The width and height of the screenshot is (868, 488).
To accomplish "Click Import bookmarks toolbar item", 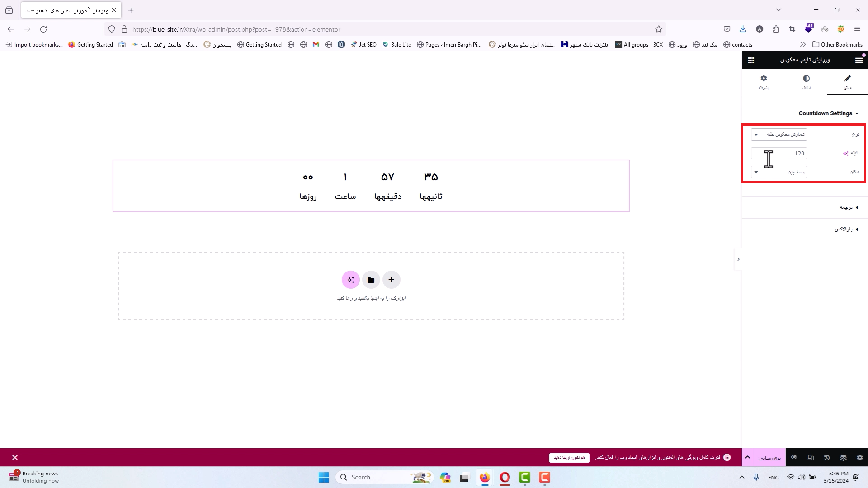I will tap(34, 45).
